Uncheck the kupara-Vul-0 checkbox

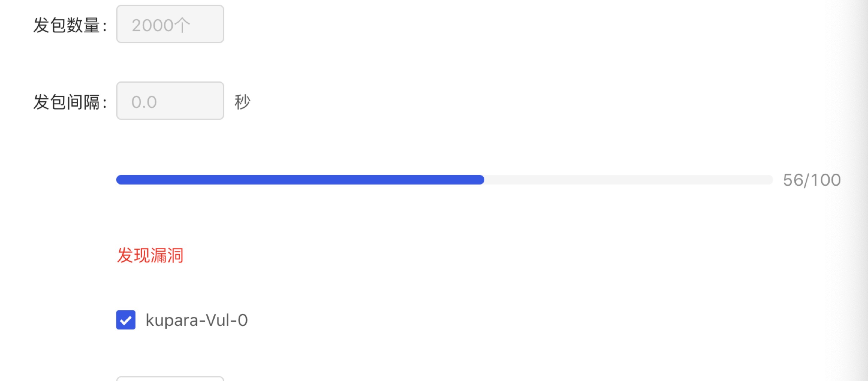pos(126,320)
